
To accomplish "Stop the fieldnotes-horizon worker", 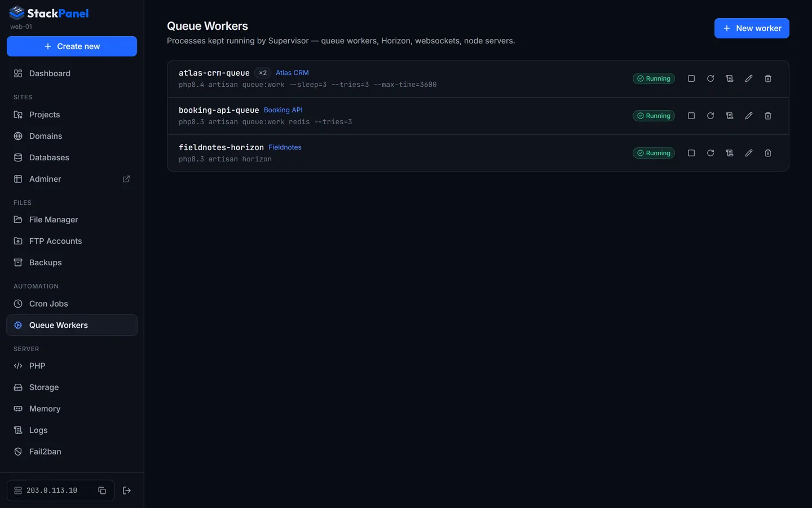I will click(691, 153).
